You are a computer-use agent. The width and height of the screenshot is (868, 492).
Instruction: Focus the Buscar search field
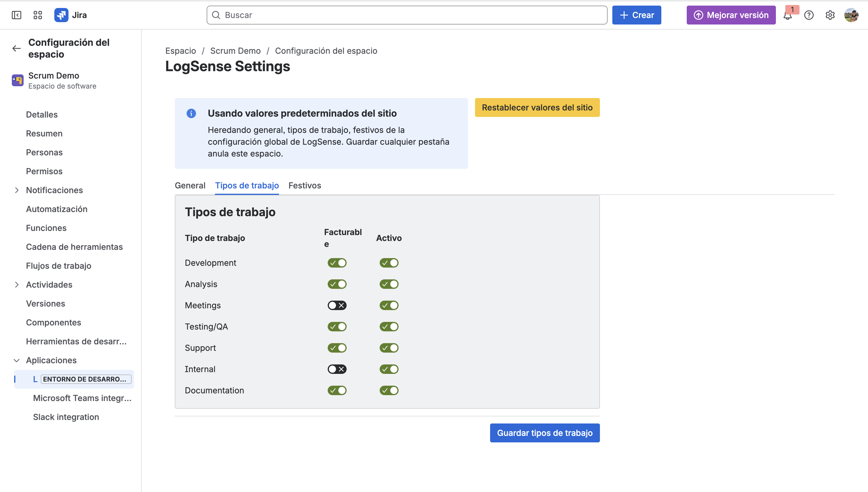point(407,15)
